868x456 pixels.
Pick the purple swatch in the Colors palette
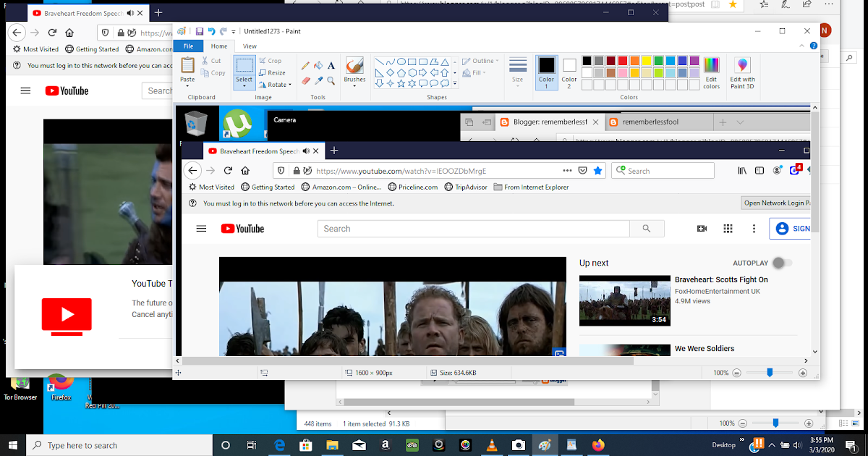tap(694, 61)
